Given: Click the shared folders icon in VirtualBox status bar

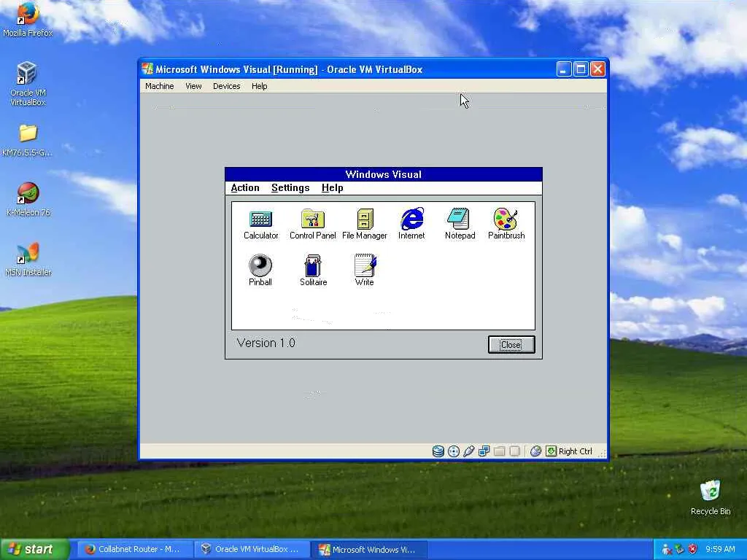Looking at the screenshot, I should click(x=499, y=451).
